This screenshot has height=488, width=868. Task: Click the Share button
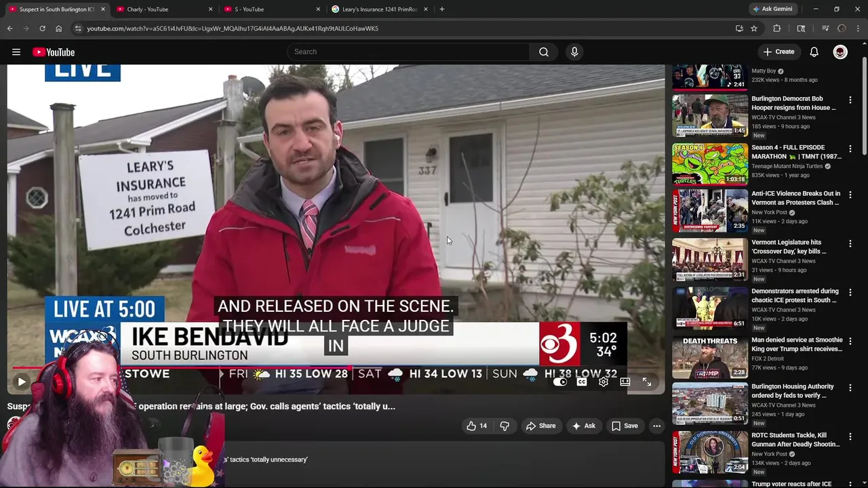(x=540, y=426)
